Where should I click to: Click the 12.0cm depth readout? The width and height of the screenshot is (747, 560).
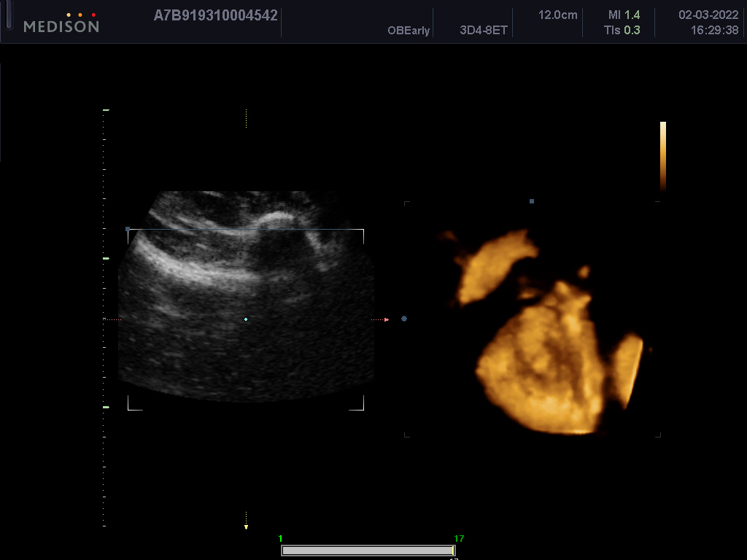[x=558, y=15]
